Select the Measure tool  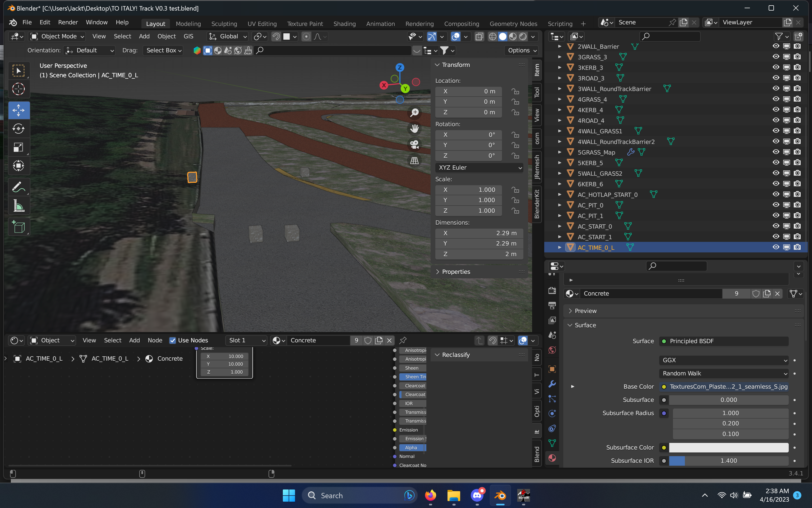pyautogui.click(x=19, y=206)
